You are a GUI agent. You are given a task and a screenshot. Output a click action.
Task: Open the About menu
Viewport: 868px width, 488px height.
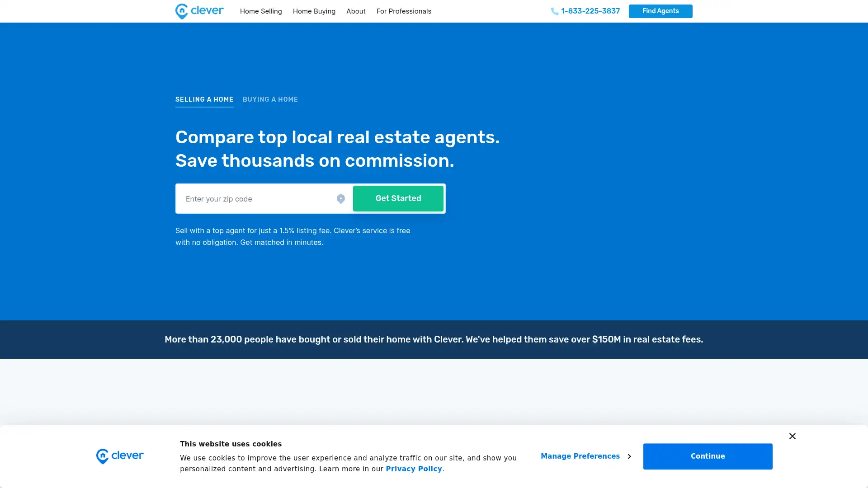coord(356,11)
